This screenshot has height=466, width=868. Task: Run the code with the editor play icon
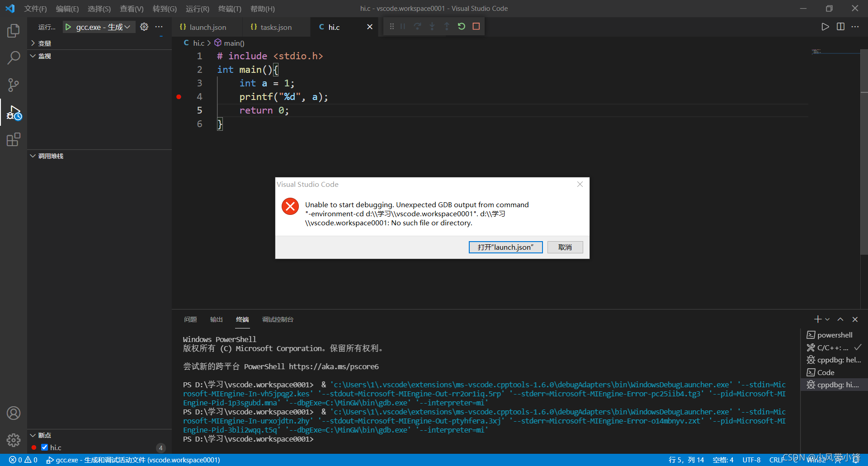point(825,27)
